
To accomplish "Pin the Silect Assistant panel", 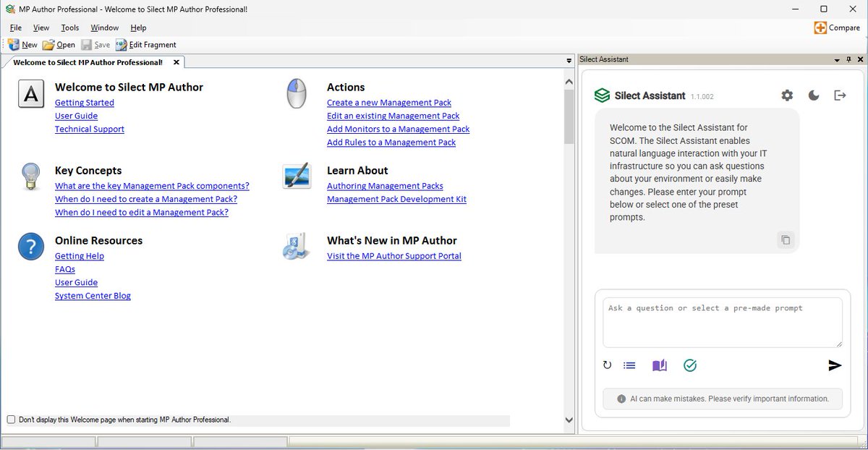I will tap(848, 59).
